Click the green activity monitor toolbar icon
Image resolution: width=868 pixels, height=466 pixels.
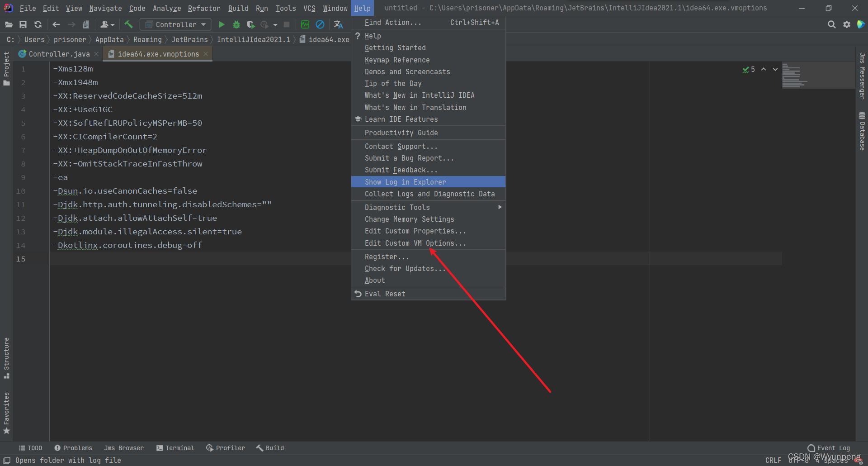(x=305, y=24)
